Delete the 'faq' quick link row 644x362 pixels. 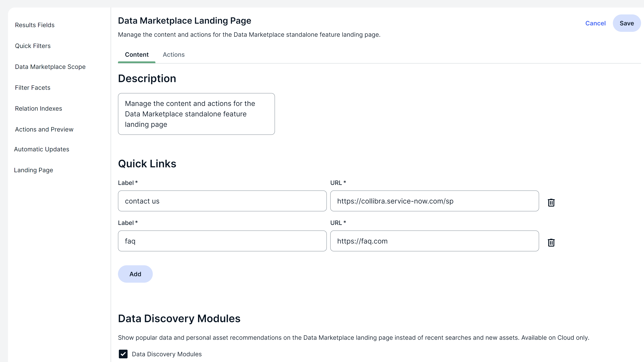click(551, 242)
